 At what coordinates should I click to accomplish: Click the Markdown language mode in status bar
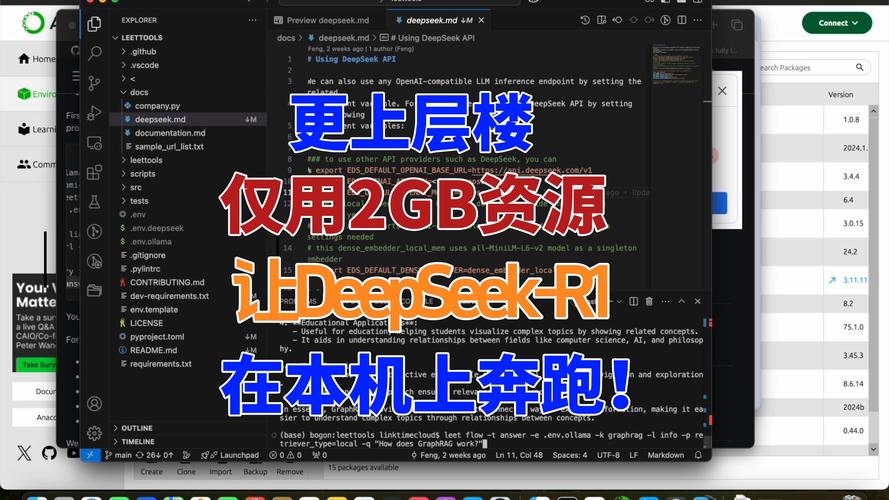(x=666, y=455)
